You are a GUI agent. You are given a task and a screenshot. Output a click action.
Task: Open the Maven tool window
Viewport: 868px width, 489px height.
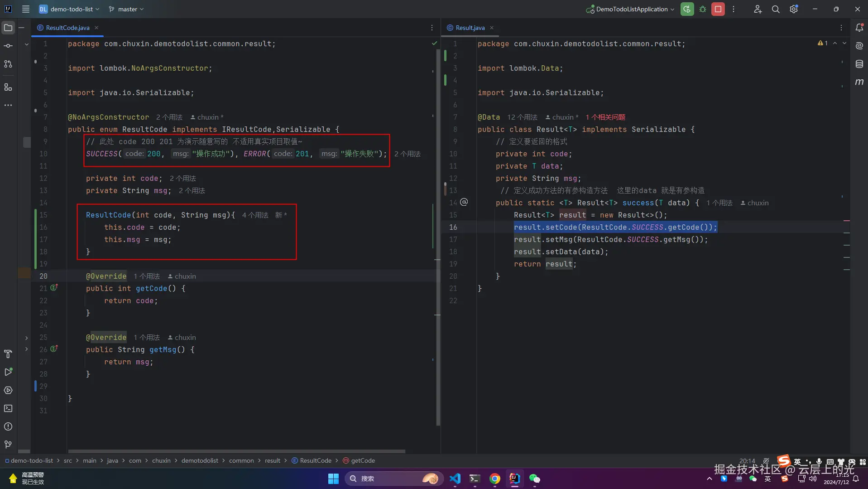coord(859,82)
